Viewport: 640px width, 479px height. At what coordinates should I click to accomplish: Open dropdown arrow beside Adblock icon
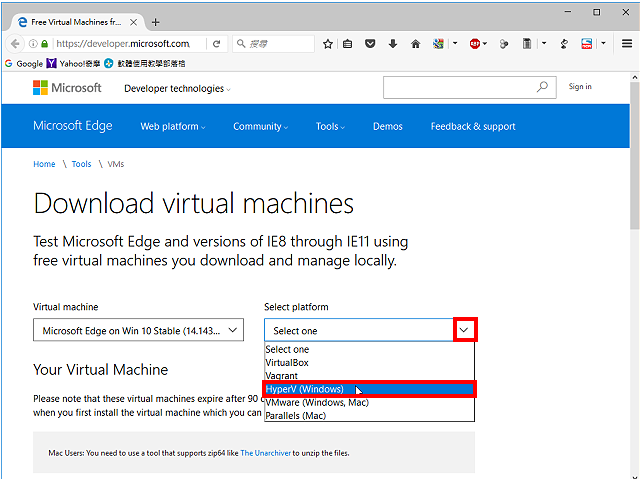[485, 43]
